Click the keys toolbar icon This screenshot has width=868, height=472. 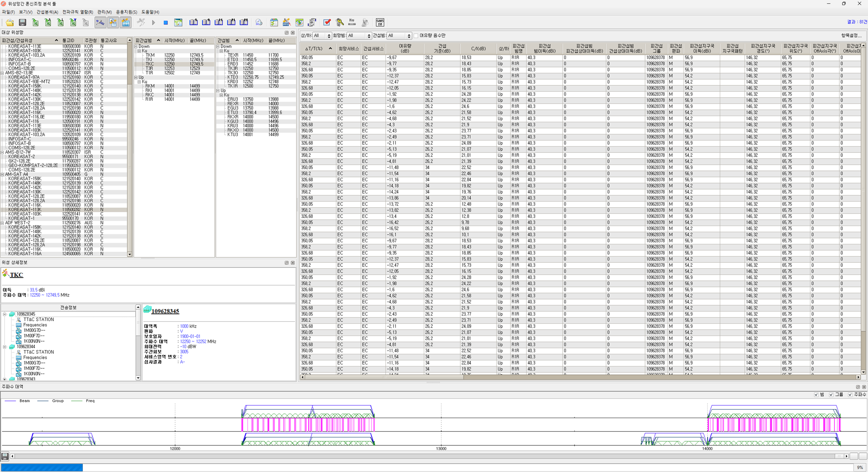click(339, 22)
